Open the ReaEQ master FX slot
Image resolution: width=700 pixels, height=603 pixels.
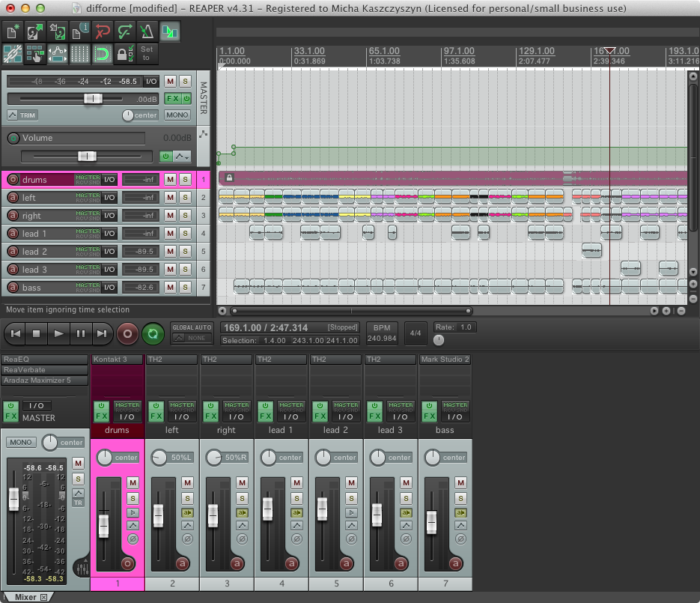(x=45, y=359)
